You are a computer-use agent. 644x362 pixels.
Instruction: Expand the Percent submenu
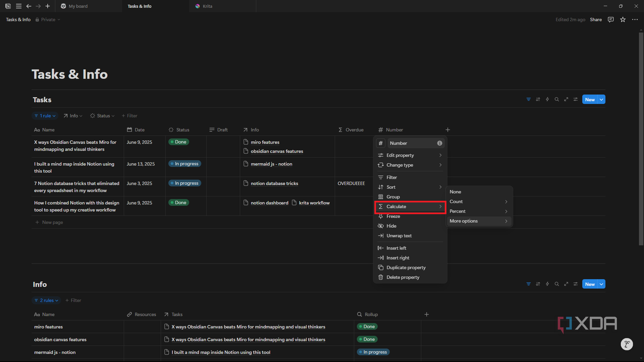pos(479,211)
